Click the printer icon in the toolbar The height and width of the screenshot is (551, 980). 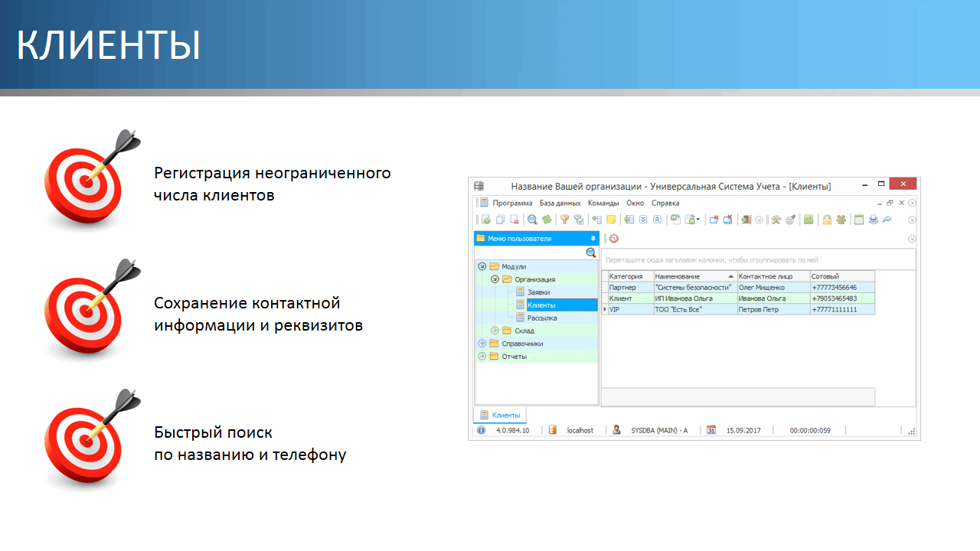click(873, 220)
